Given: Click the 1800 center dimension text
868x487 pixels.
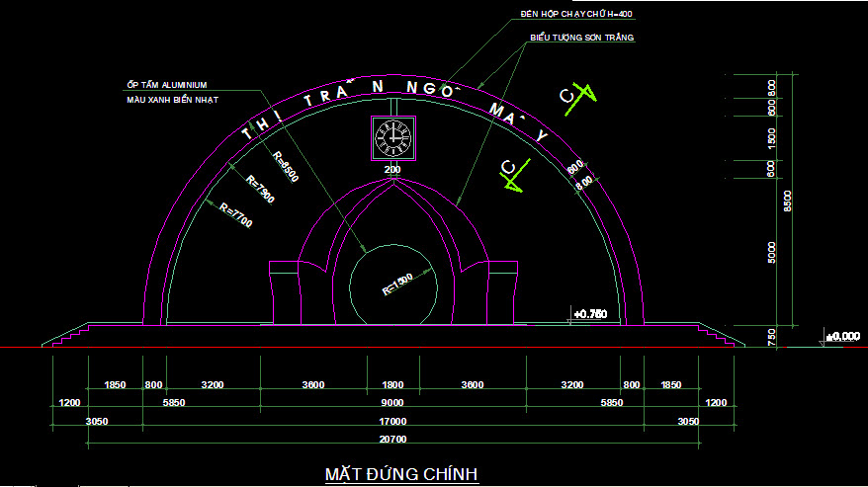Looking at the screenshot, I should pyautogui.click(x=392, y=385).
